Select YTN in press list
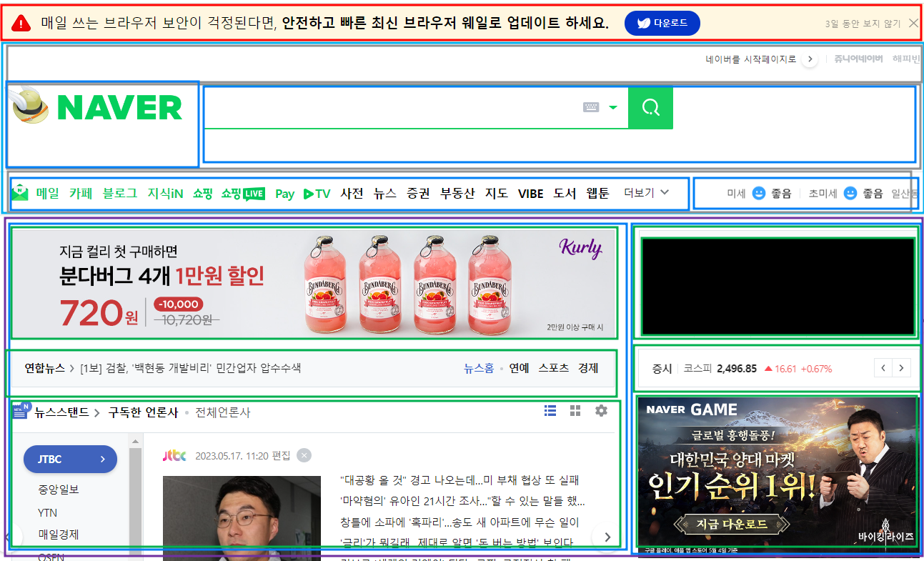The width and height of the screenshot is (924, 561). [48, 512]
